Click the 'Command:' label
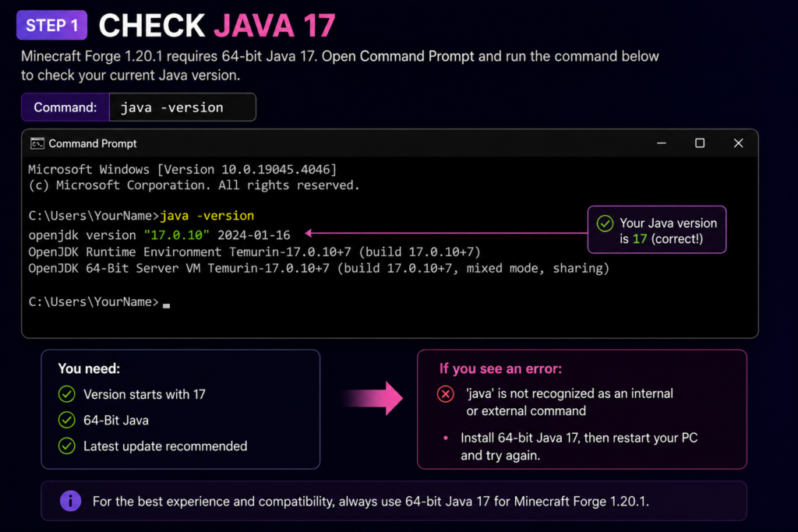The height and width of the screenshot is (532, 798). 65,107
